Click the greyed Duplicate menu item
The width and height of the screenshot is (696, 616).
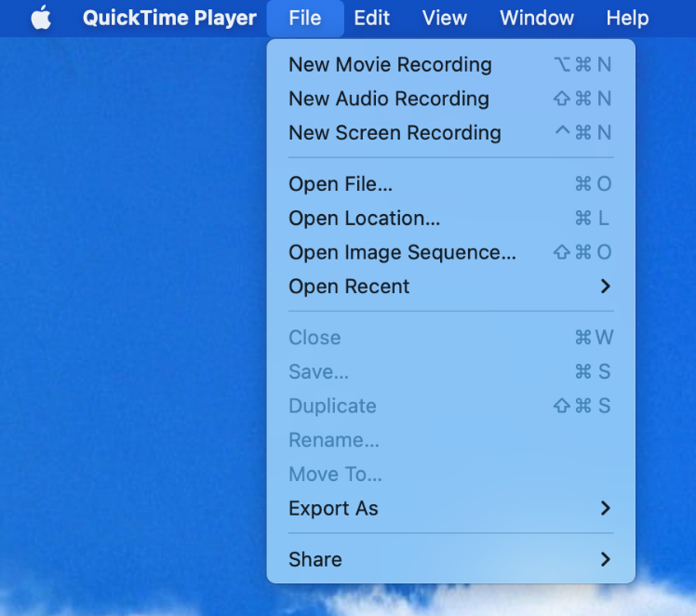tap(450, 406)
